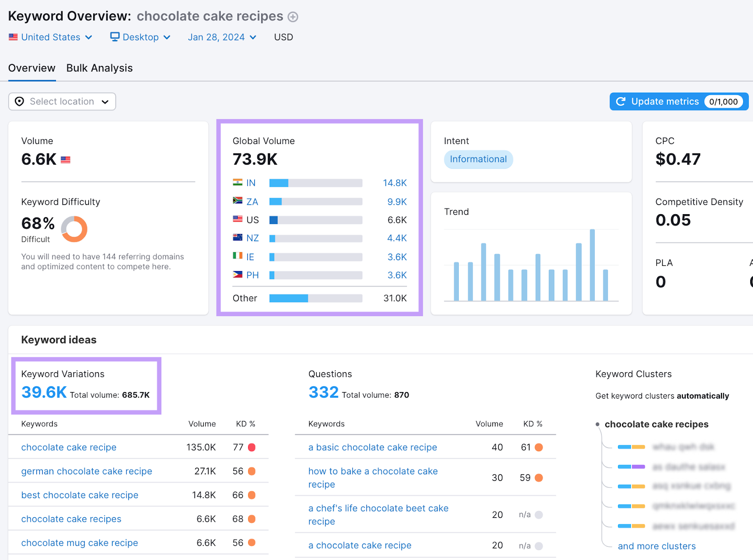
Task: Expand the Select location dropdown
Action: pos(62,101)
